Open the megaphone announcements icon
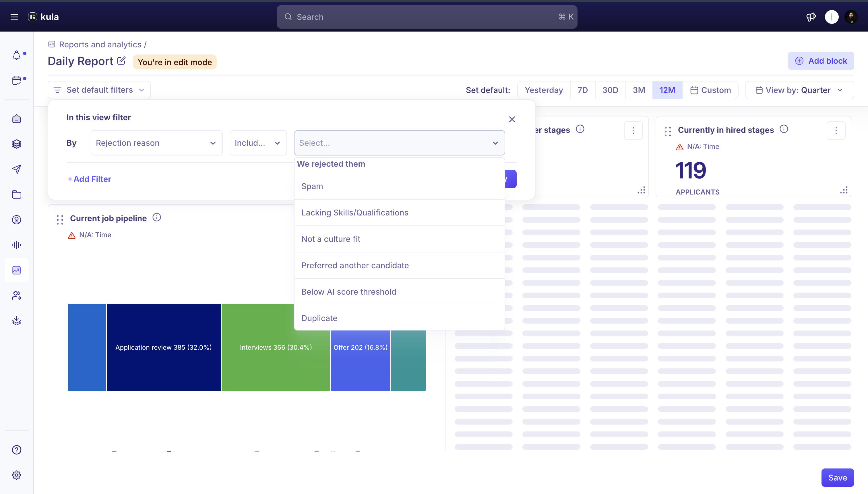The width and height of the screenshot is (868, 494). tap(811, 17)
